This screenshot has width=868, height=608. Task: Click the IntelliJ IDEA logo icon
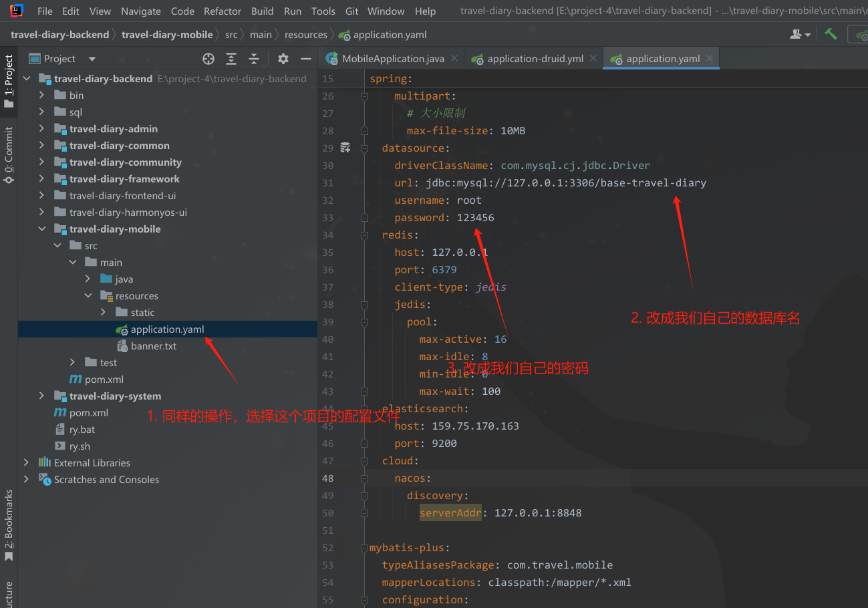tap(17, 11)
